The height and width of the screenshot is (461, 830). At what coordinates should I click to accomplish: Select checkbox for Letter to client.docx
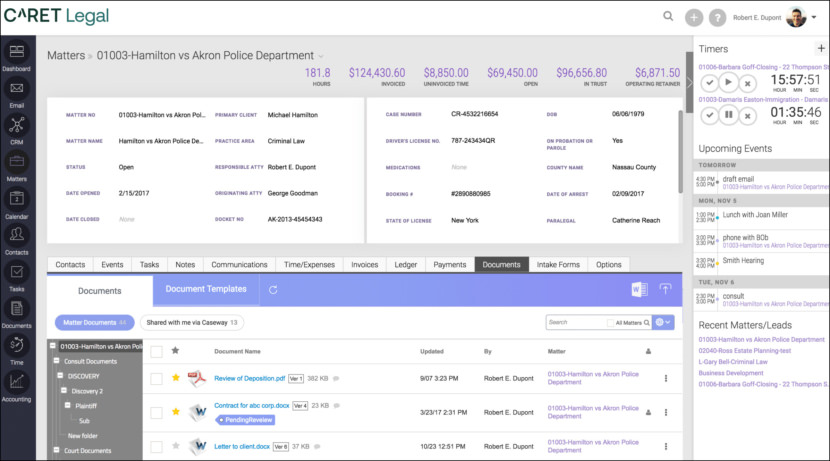pyautogui.click(x=156, y=447)
